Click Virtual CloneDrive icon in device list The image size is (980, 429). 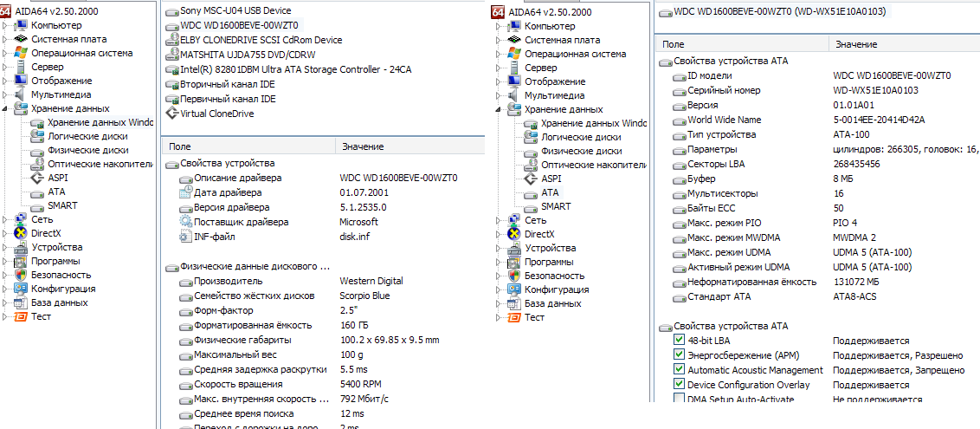coord(172,114)
